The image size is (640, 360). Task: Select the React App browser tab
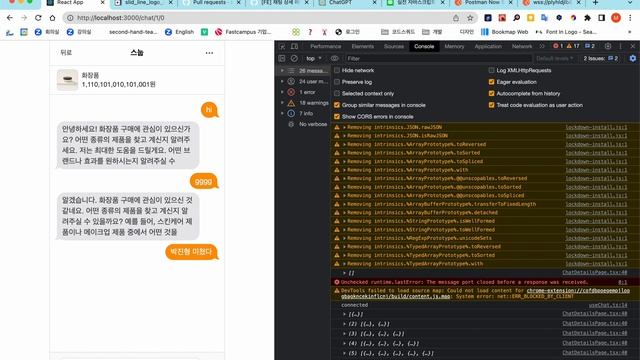click(75, 3)
